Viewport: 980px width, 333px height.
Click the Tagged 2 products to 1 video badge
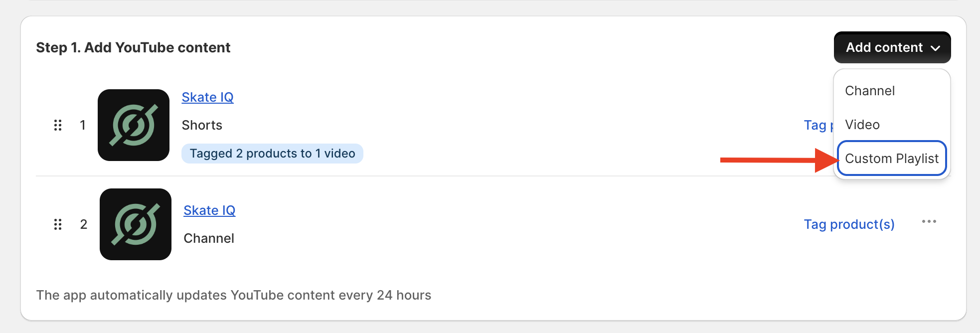click(x=272, y=154)
